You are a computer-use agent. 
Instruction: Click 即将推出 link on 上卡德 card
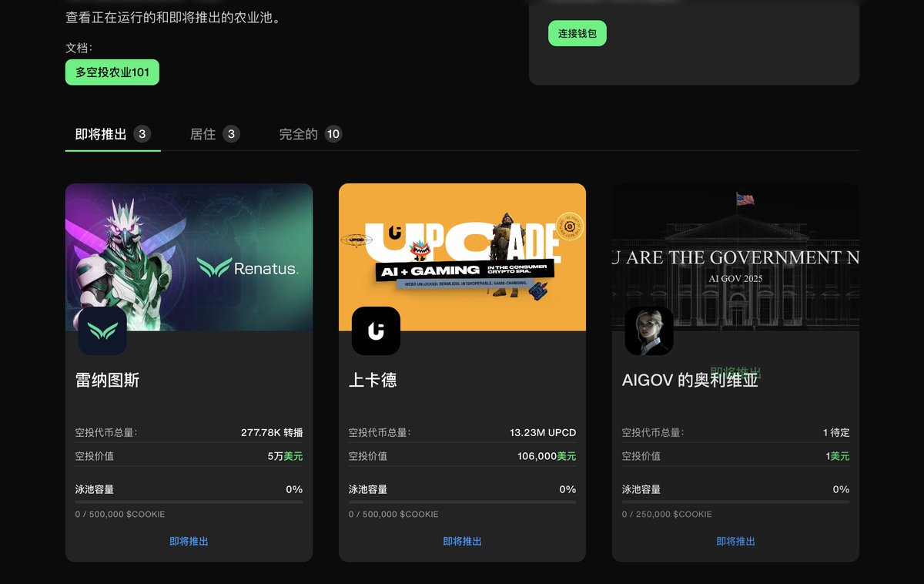point(462,542)
